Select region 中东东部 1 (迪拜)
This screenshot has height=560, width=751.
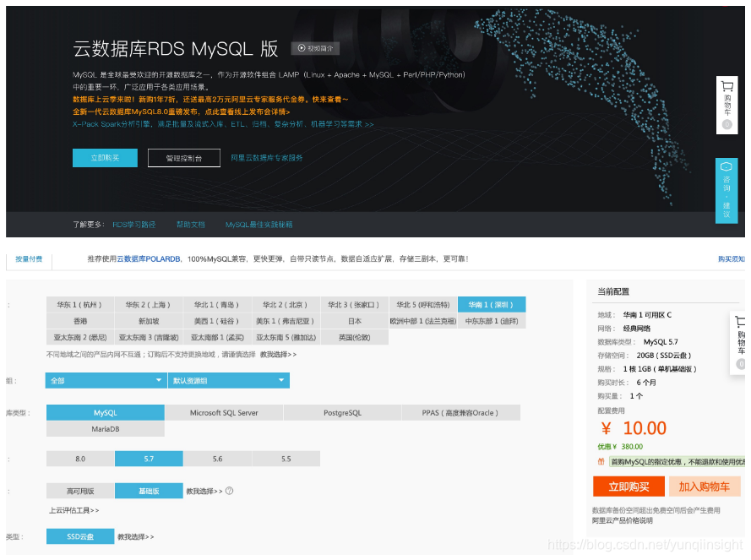click(492, 321)
